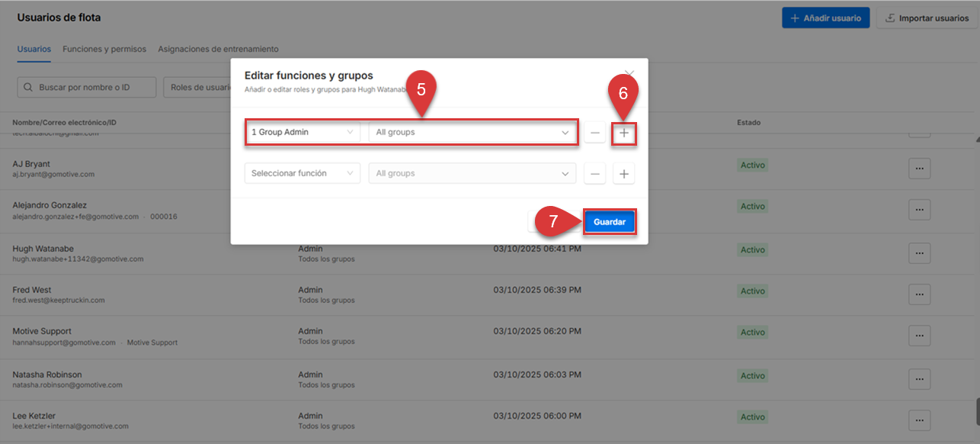The image size is (980, 444).
Task: Click the Importar usuarios button
Action: [927, 18]
